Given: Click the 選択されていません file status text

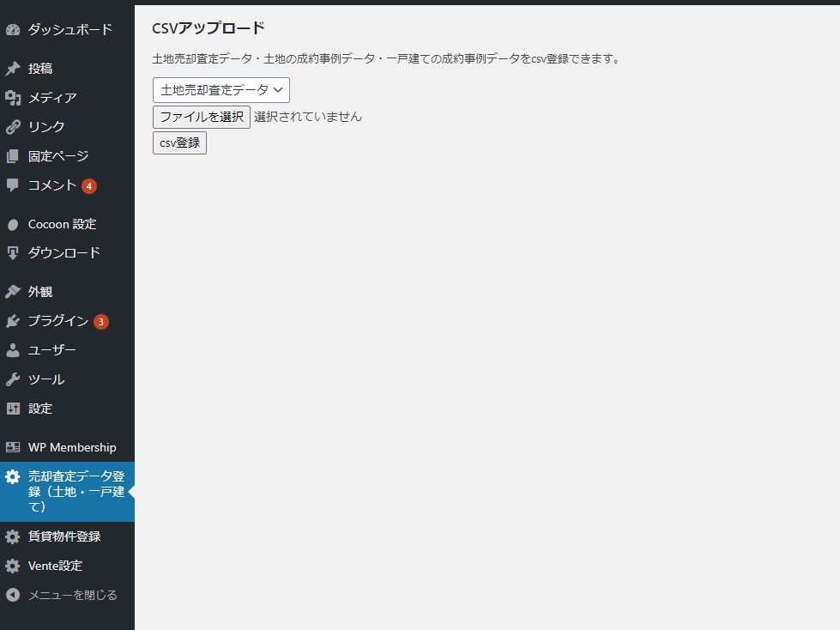Looking at the screenshot, I should pyautogui.click(x=308, y=117).
